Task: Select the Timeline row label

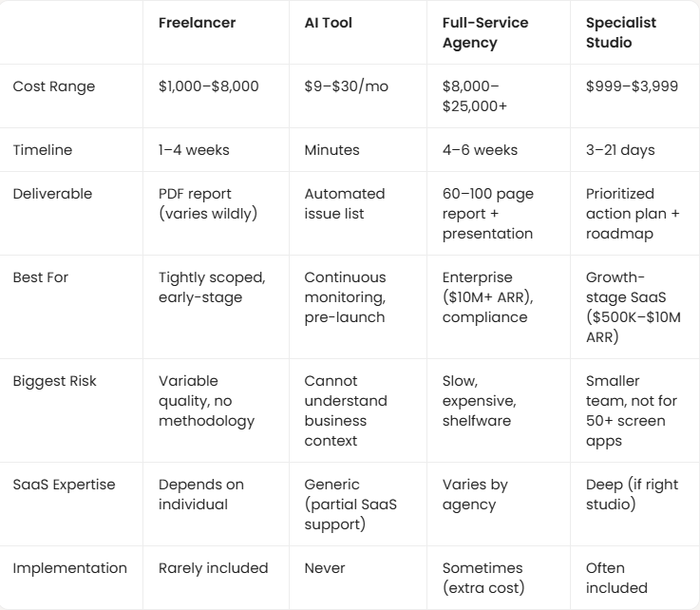Action: click(x=42, y=150)
